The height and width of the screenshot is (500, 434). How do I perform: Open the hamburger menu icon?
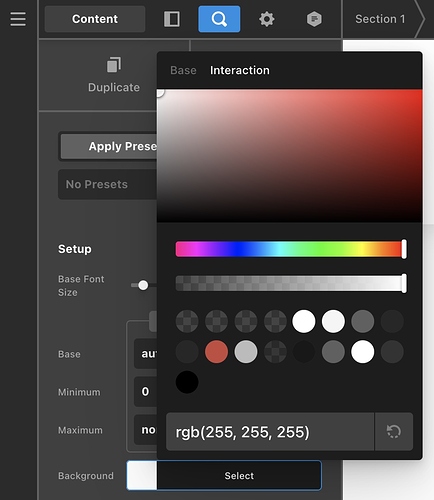18,19
